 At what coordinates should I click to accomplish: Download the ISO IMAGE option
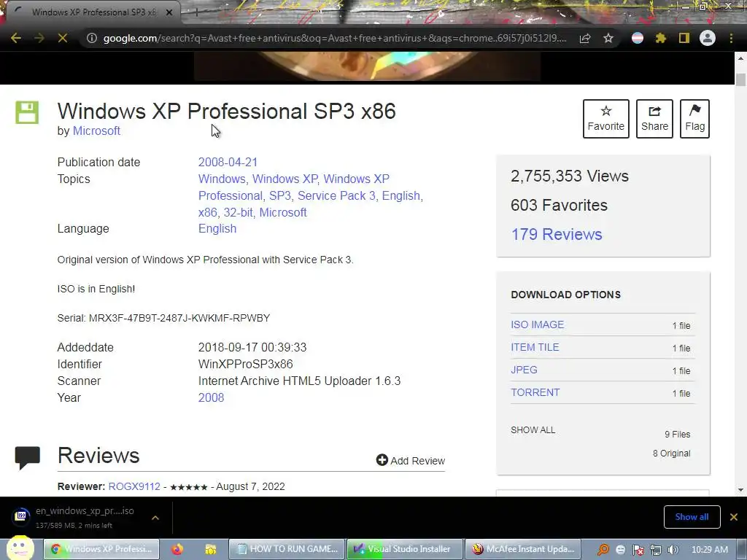click(x=538, y=324)
